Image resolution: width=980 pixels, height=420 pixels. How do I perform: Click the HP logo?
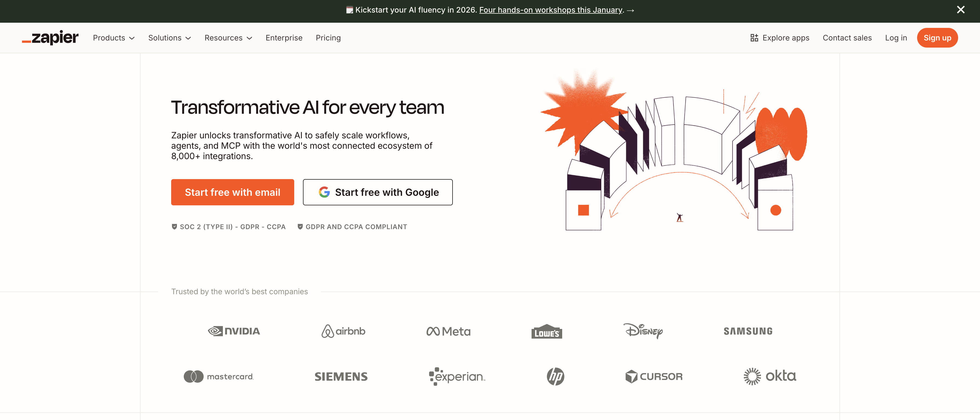[555, 376]
